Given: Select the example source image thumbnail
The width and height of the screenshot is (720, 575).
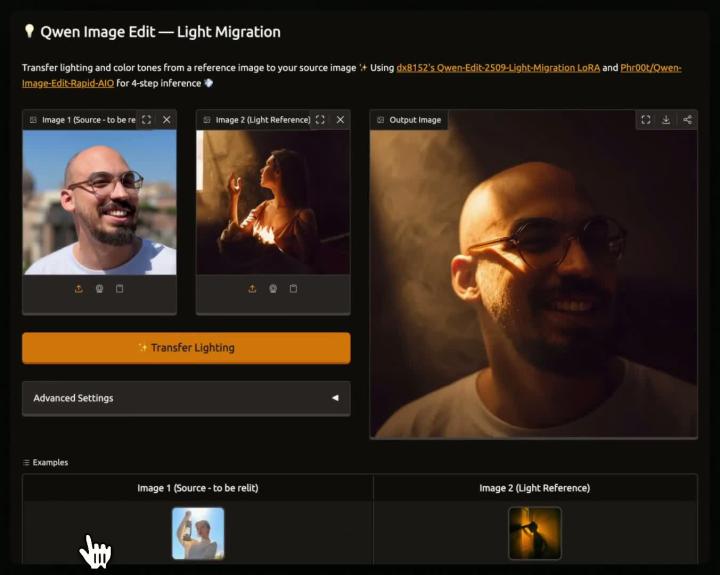Looking at the screenshot, I should pos(198,533).
